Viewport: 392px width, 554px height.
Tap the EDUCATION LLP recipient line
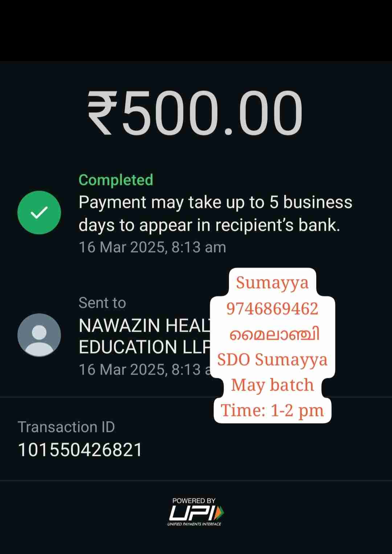point(144,347)
